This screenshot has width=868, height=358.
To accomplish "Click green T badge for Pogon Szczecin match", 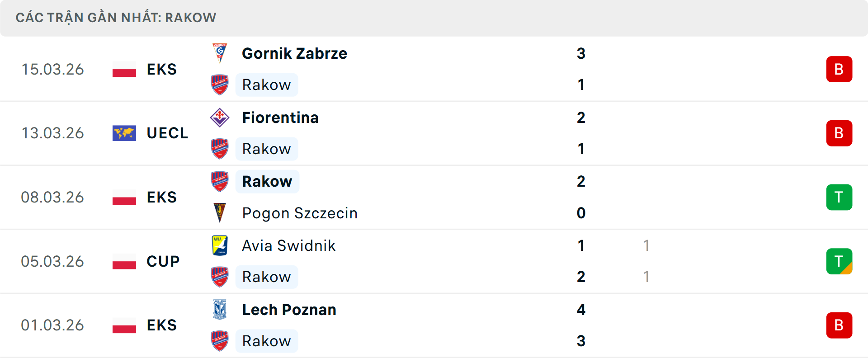I will pyautogui.click(x=839, y=197).
